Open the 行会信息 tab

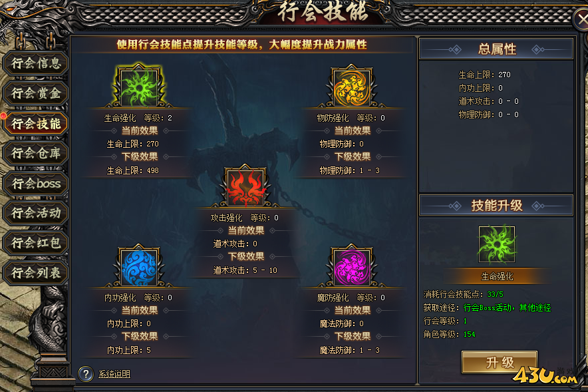(36, 63)
